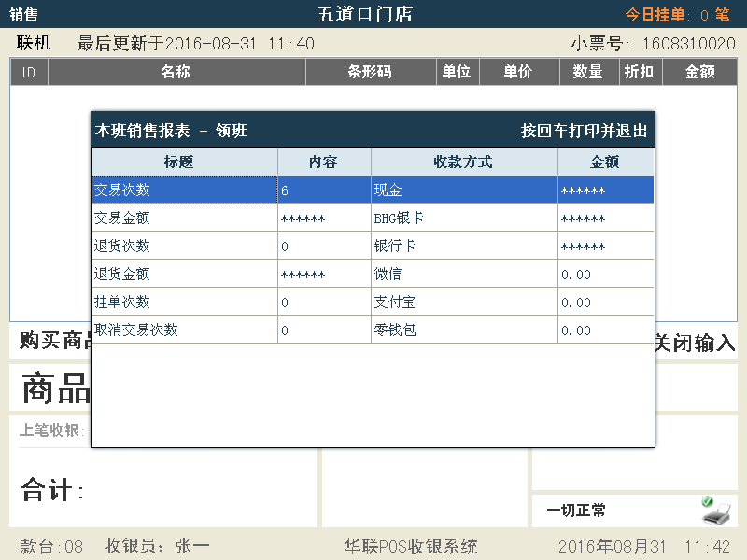Click the 合计 total label
This screenshot has height=560, width=747.
click(x=52, y=489)
